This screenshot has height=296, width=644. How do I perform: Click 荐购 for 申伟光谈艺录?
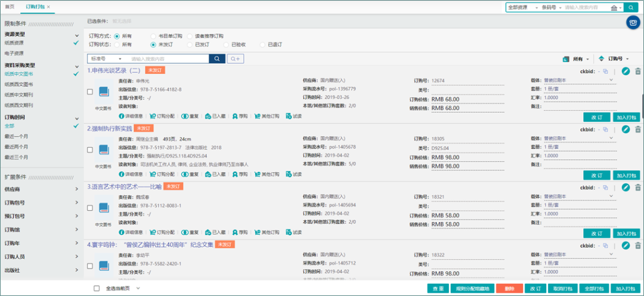pyautogui.click(x=240, y=116)
